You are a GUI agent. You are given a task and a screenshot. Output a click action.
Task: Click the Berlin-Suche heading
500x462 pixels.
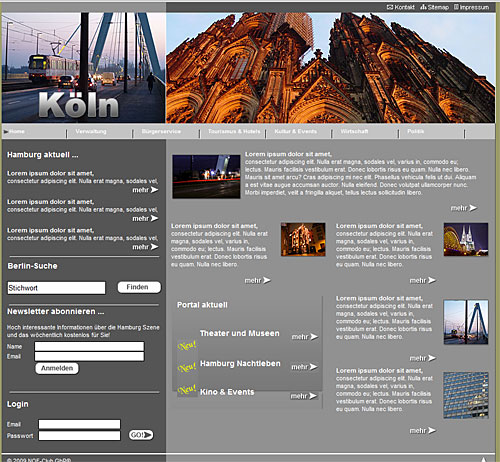pyautogui.click(x=32, y=266)
